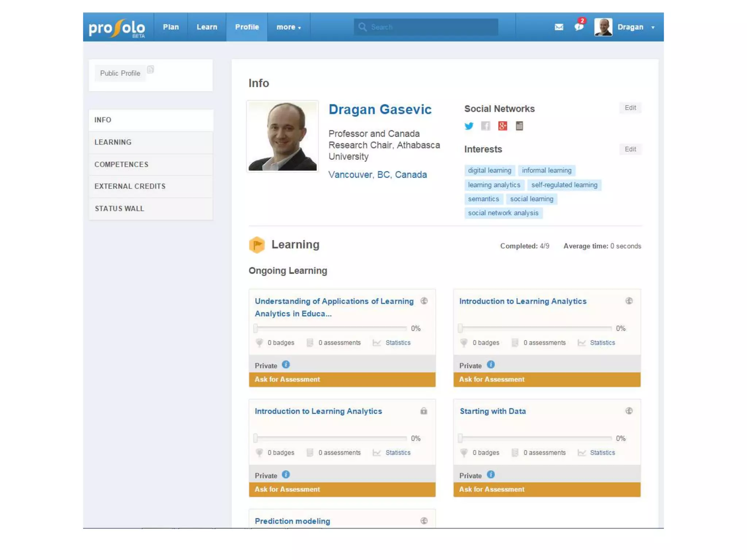Toggle globe visibility on Starting with Data card
The height and width of the screenshot is (560, 747).
(629, 411)
